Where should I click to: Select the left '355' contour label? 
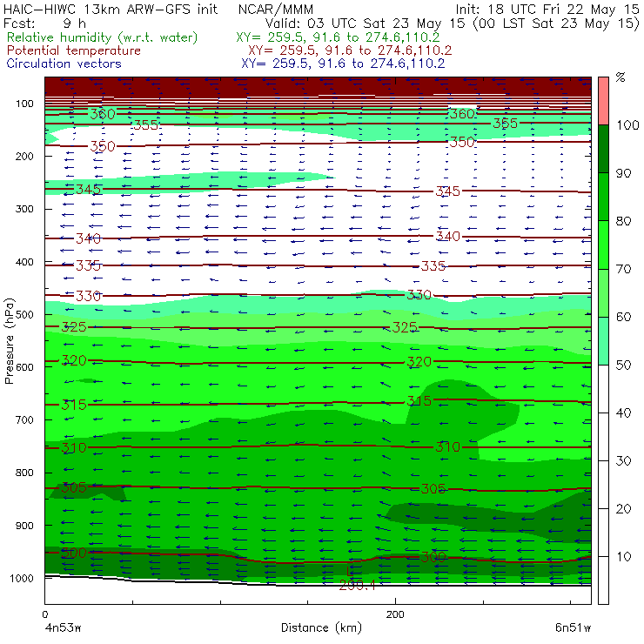[146, 124]
